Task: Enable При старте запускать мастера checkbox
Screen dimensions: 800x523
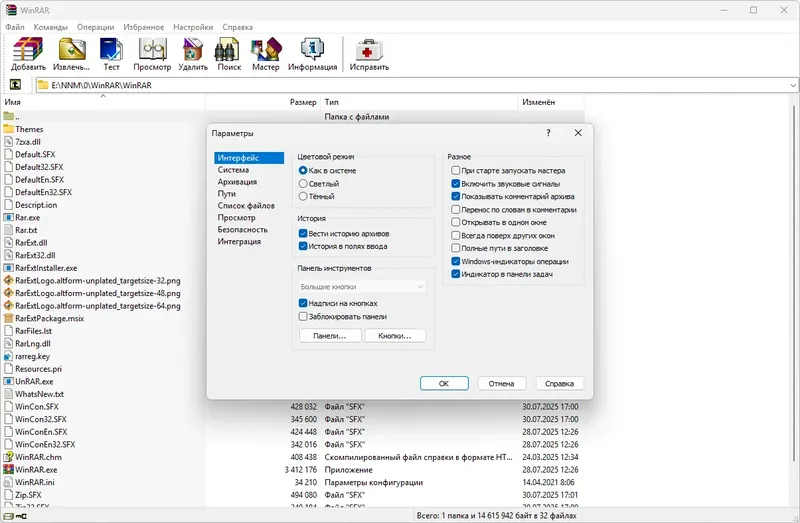Action: [456, 170]
